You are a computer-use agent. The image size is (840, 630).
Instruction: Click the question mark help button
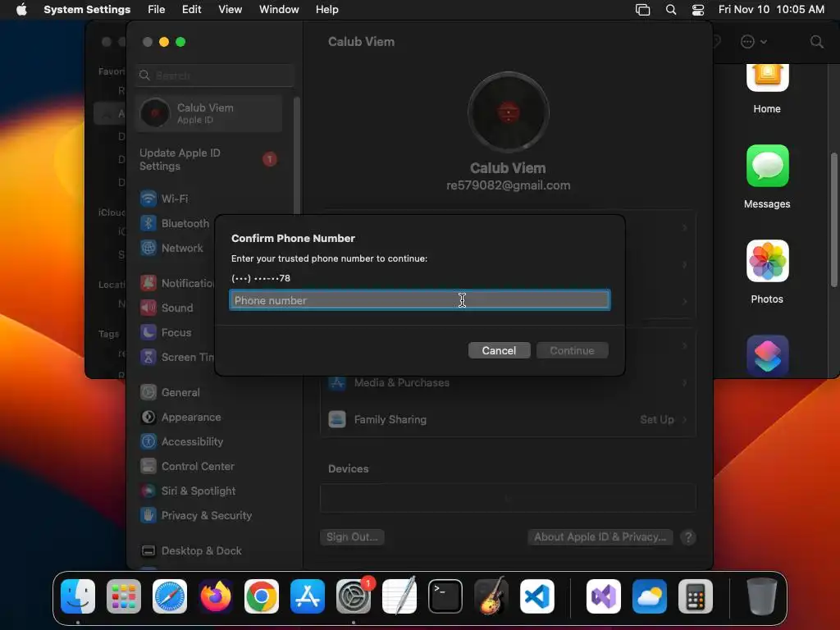click(688, 536)
